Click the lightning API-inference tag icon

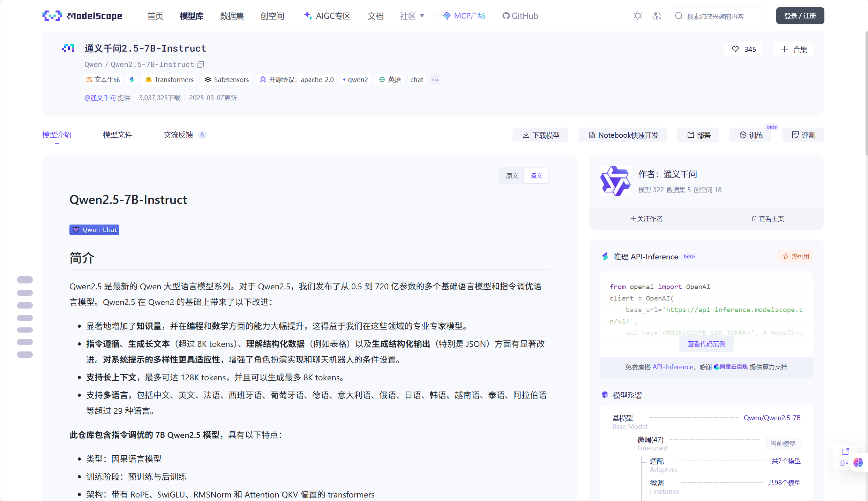click(x=132, y=79)
